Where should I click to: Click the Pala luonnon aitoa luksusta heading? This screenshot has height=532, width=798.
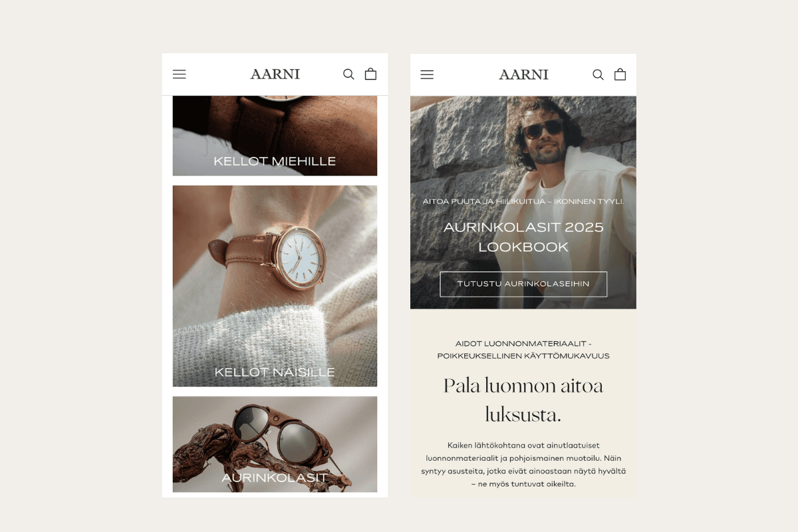pyautogui.click(x=523, y=400)
